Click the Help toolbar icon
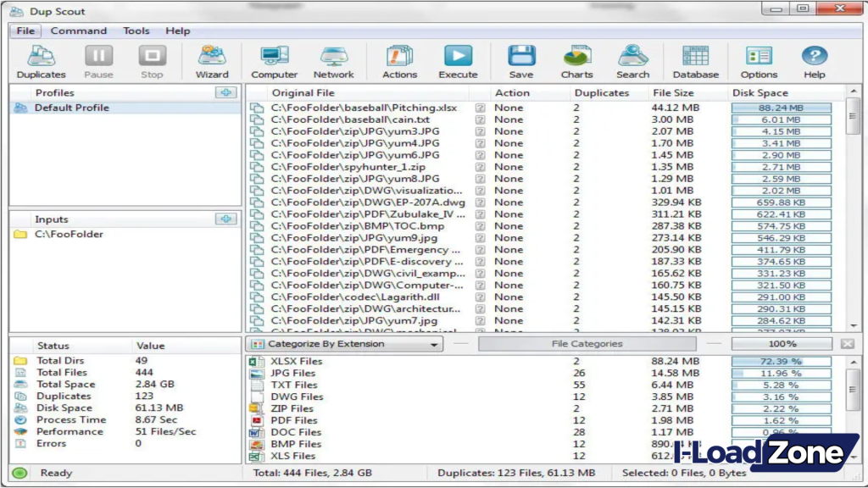Image resolution: width=868 pixels, height=488 pixels. coord(815,61)
